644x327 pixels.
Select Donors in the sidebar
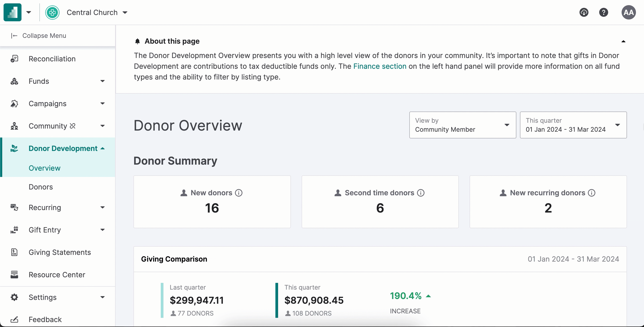tap(41, 187)
